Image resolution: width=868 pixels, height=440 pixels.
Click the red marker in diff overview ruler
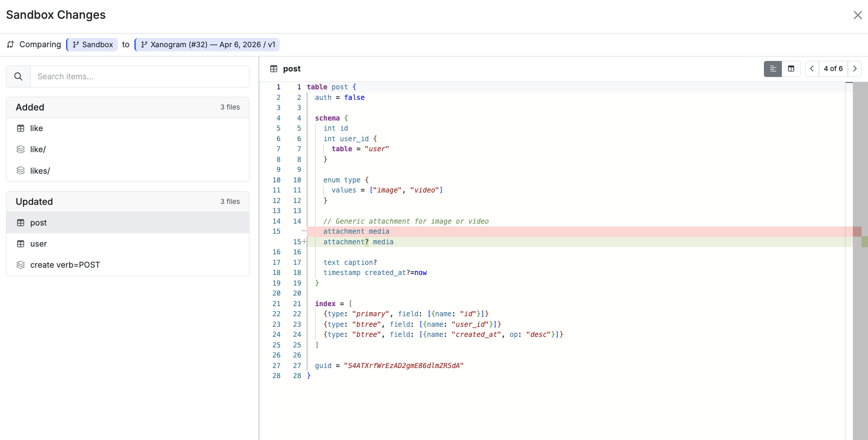857,231
